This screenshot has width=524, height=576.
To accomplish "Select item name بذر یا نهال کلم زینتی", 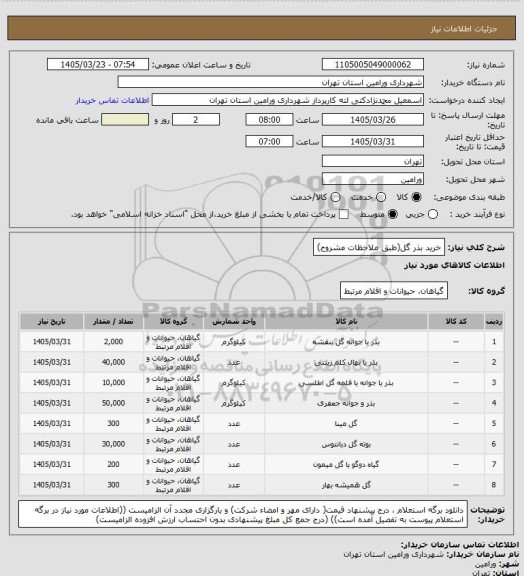I will coord(346,363).
